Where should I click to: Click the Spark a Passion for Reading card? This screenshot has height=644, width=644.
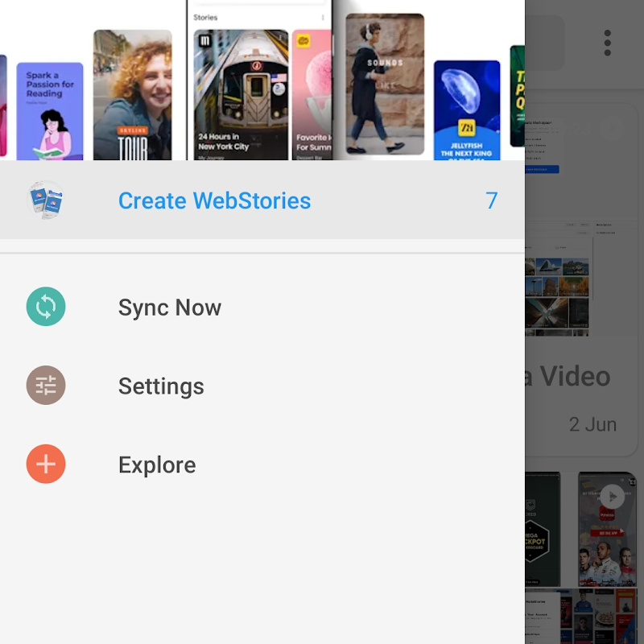coord(50,111)
